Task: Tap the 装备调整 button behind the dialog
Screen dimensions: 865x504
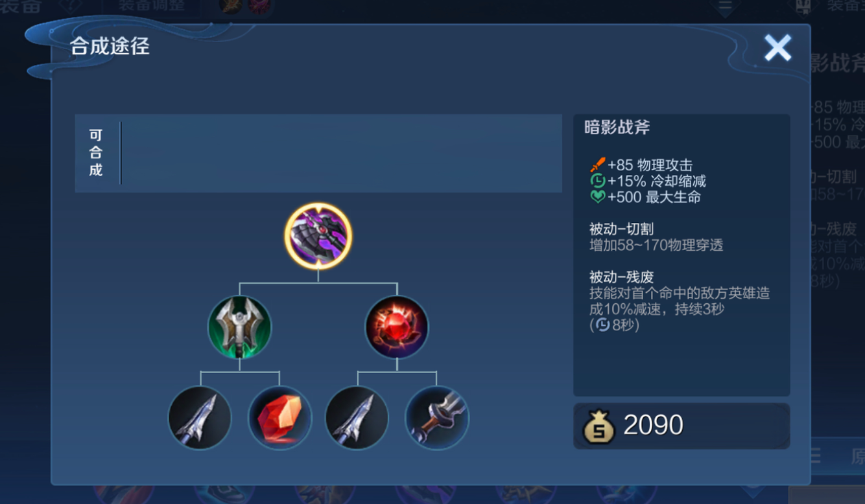Action: [x=151, y=6]
